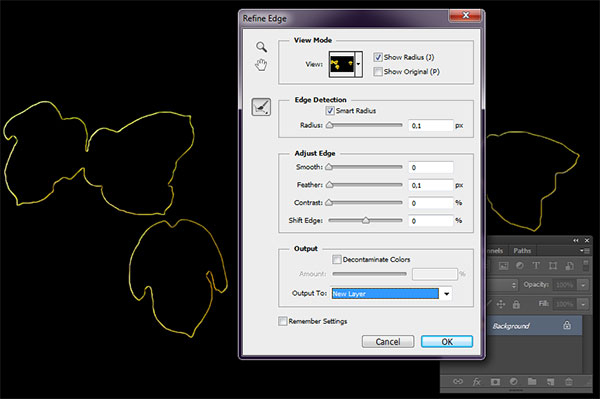Click the View mode thumbnail preview
The height and width of the screenshot is (399, 600).
[341, 64]
